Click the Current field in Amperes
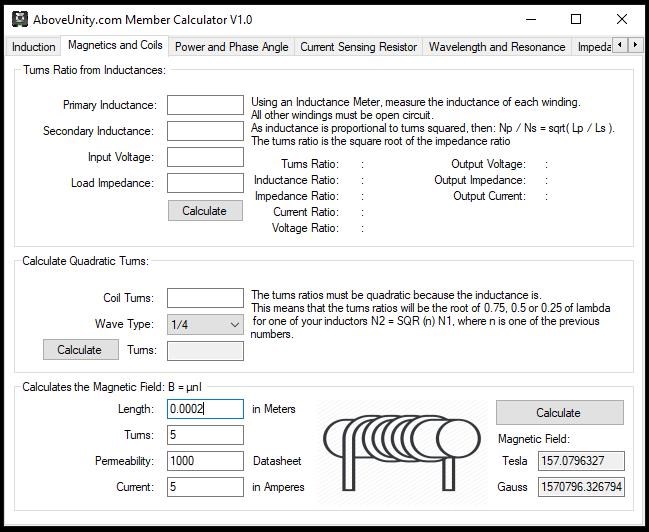649x532 pixels. [205, 487]
